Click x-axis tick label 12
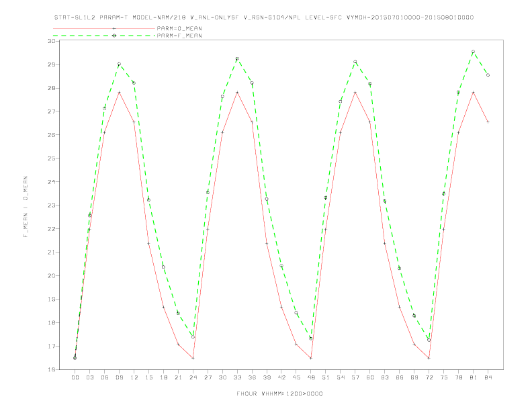This screenshot has height=411, width=532. click(134, 377)
